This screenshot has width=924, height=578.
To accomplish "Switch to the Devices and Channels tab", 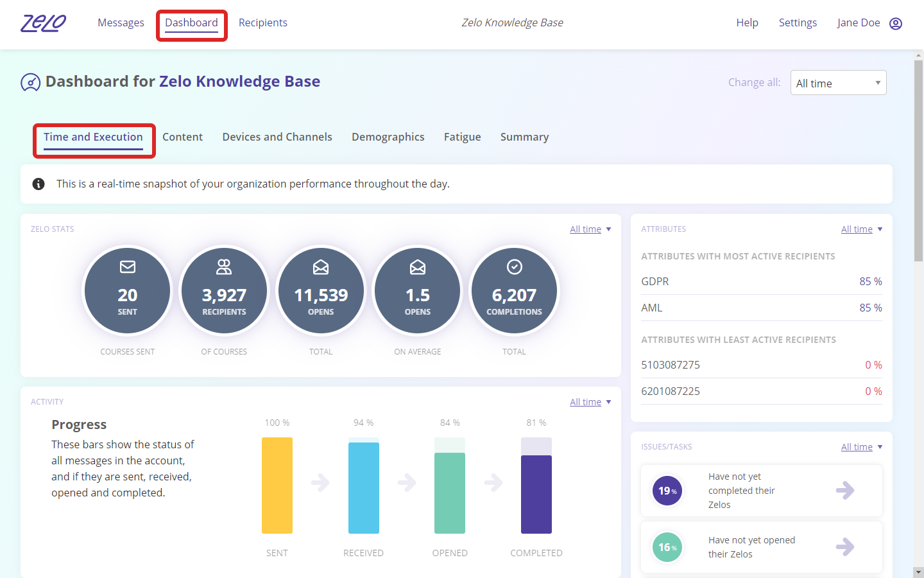I will (x=277, y=137).
